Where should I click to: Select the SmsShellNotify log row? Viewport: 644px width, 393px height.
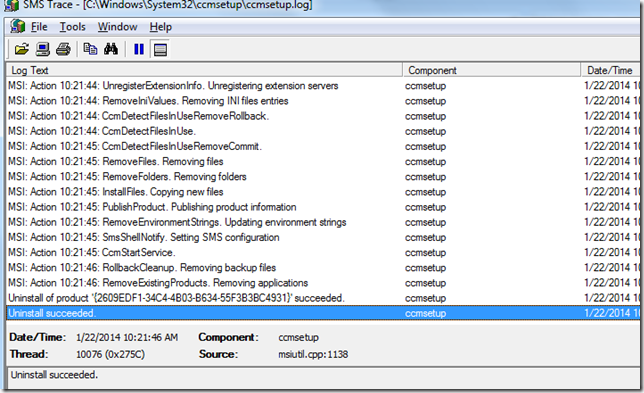click(x=323, y=238)
